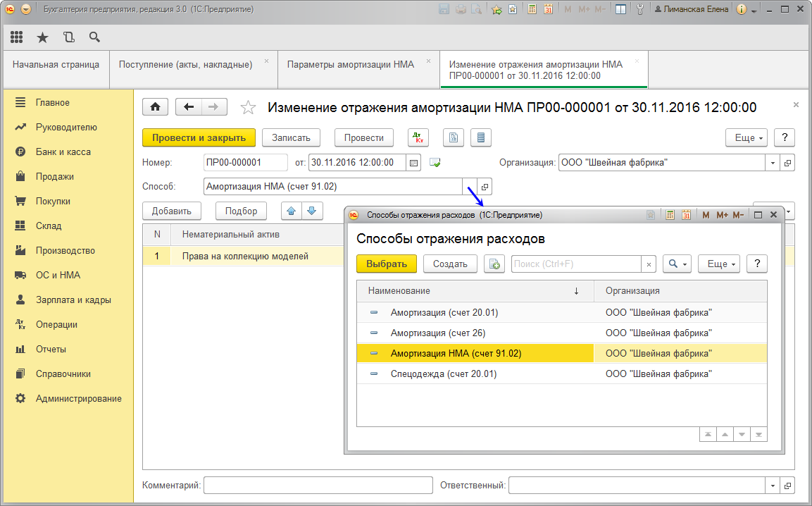Clear the search field in dialog

click(x=649, y=264)
